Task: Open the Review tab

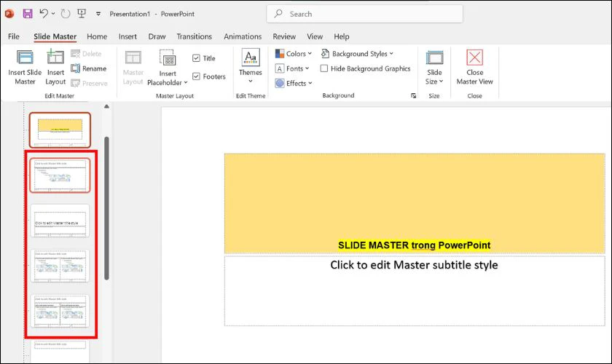Action: point(284,36)
